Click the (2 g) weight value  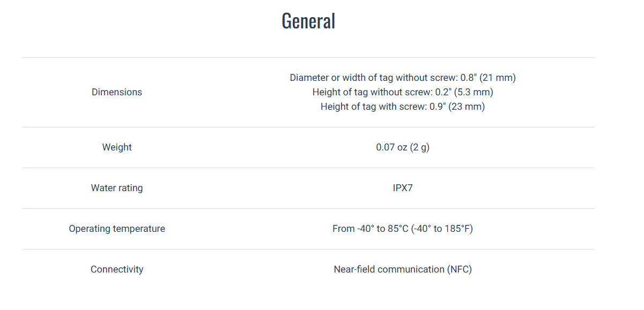click(x=420, y=147)
